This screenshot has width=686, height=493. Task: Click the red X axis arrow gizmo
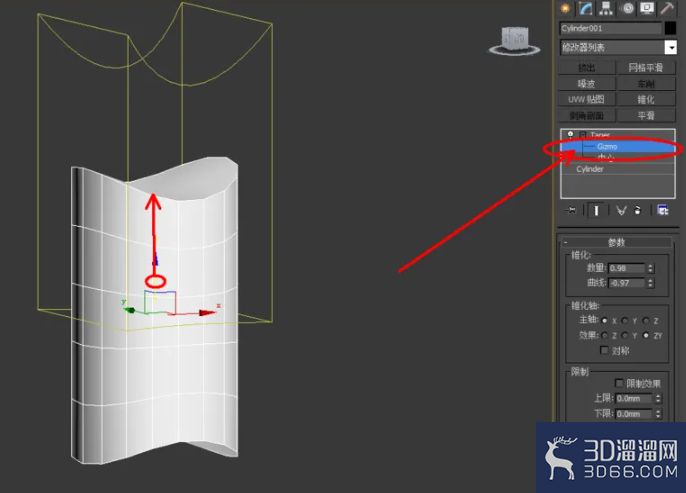(x=207, y=312)
